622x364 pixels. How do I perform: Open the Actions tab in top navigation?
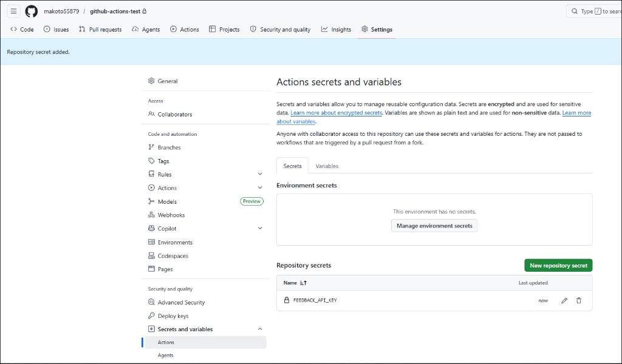pyautogui.click(x=185, y=29)
